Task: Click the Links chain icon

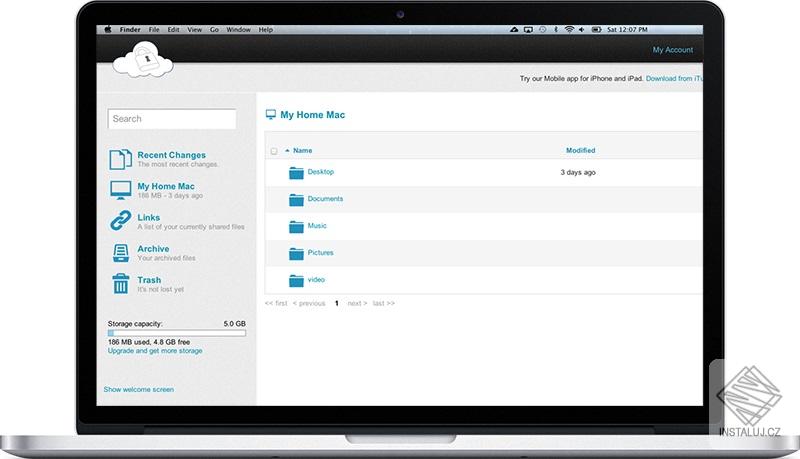Action: click(x=120, y=221)
